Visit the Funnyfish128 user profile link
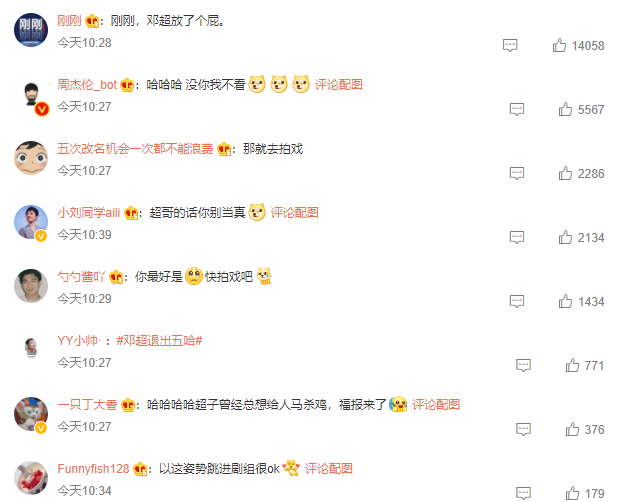Image resolution: width=629 pixels, height=502 pixels. click(93, 469)
